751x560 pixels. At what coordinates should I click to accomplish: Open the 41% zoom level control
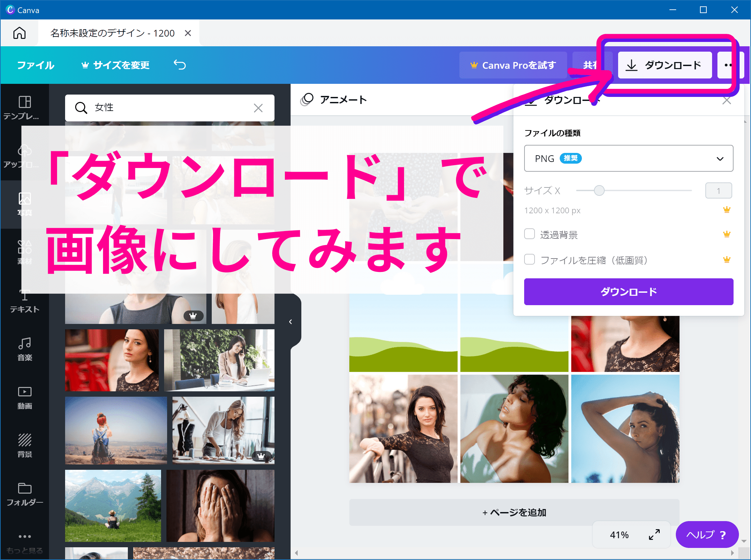pos(619,535)
